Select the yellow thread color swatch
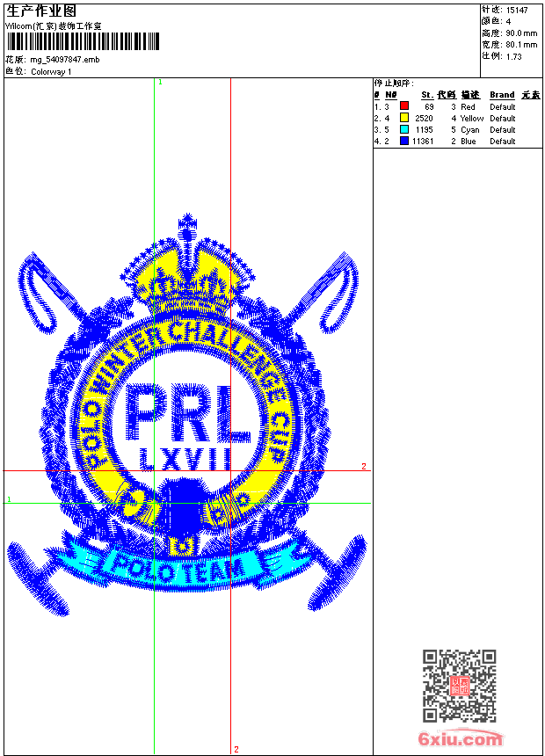 click(x=404, y=118)
